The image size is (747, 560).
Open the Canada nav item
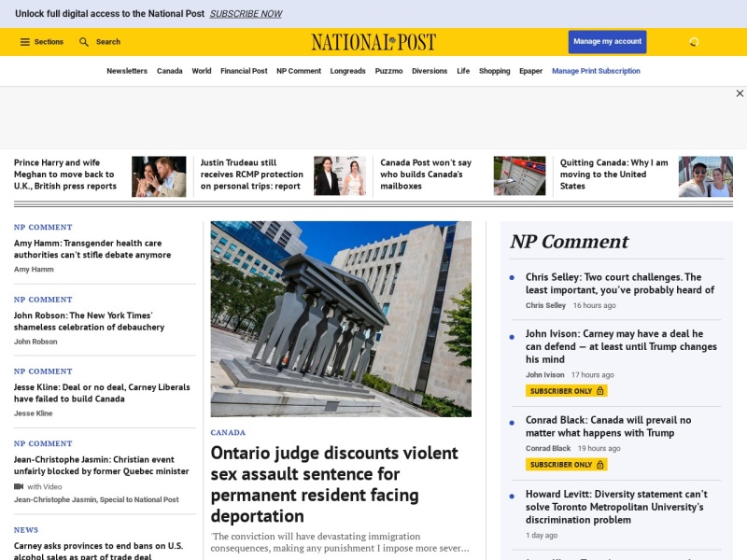pos(170,71)
